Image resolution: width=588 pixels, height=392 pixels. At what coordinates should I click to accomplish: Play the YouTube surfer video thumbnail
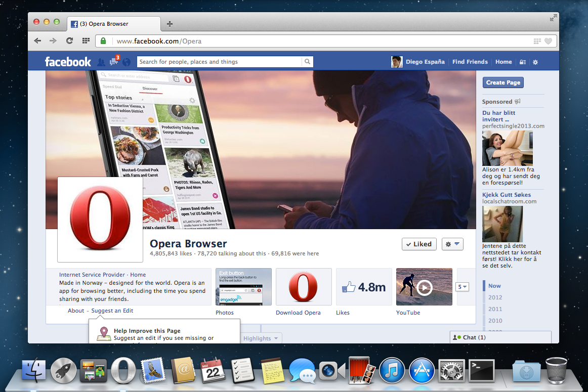coord(424,287)
